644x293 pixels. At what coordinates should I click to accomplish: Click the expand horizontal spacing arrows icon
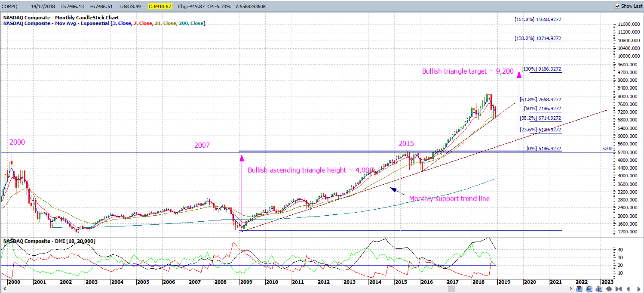coord(609,289)
